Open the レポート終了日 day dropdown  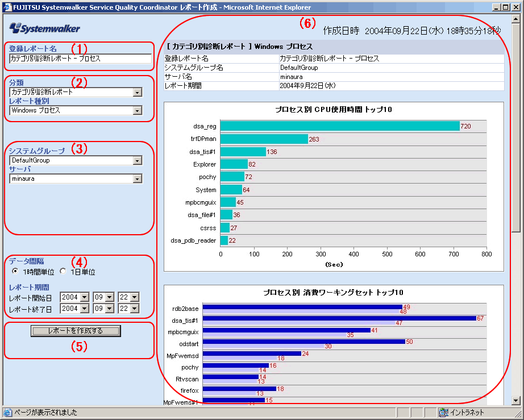[x=135, y=309]
